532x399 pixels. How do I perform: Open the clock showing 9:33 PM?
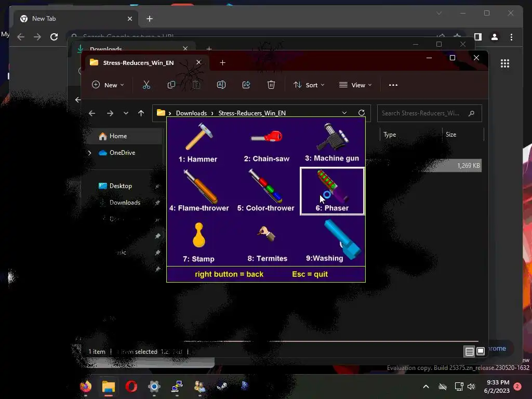coord(497,387)
